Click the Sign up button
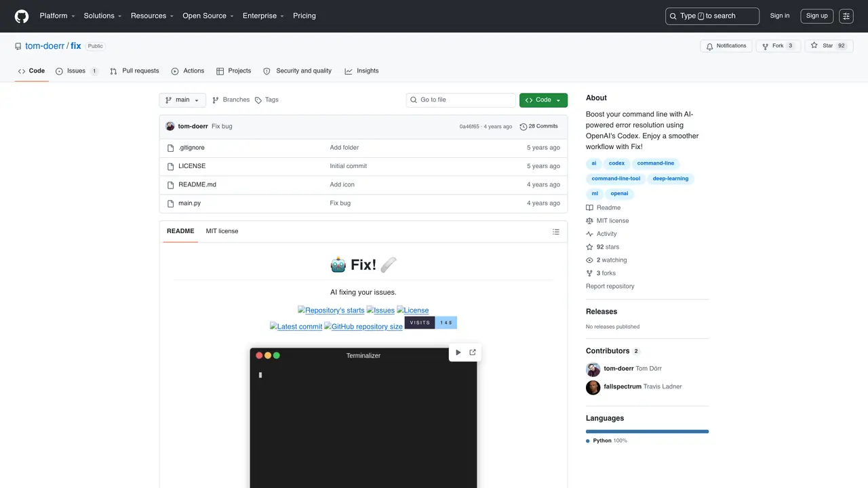868x488 pixels. (x=816, y=16)
